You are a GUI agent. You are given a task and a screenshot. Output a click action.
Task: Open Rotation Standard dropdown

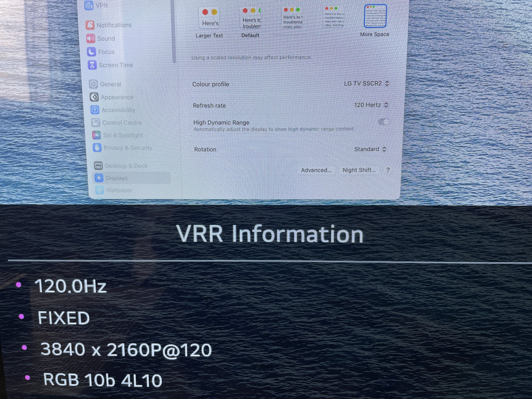point(370,149)
